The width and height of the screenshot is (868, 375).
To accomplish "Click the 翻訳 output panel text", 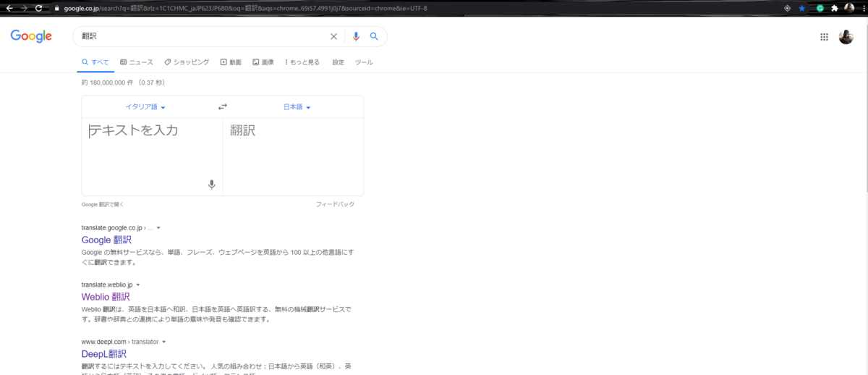I will [x=243, y=130].
